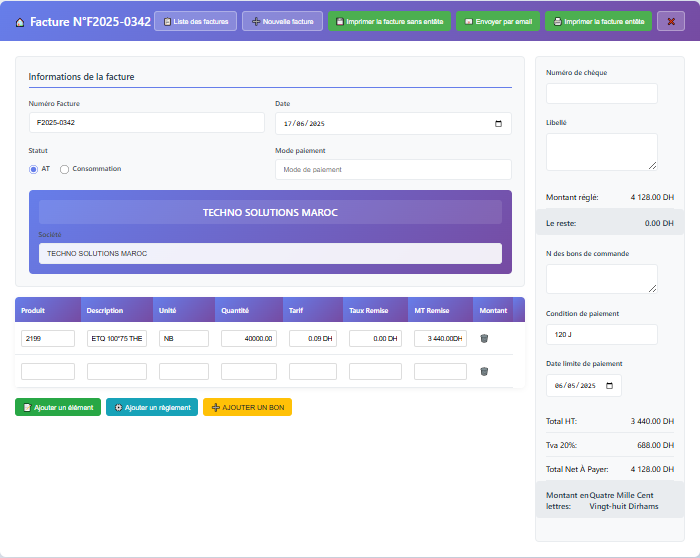Click the Informations de la facture heading
700x558 pixels.
tap(81, 77)
